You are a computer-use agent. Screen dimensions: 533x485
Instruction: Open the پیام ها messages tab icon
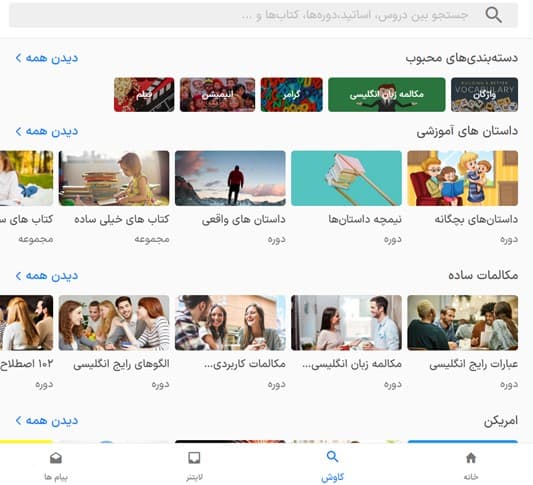56,458
